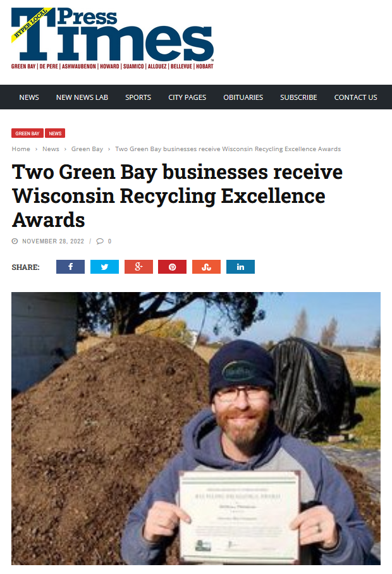Share article on StumbleUpon
The width and height of the screenshot is (392, 574).
(x=206, y=267)
